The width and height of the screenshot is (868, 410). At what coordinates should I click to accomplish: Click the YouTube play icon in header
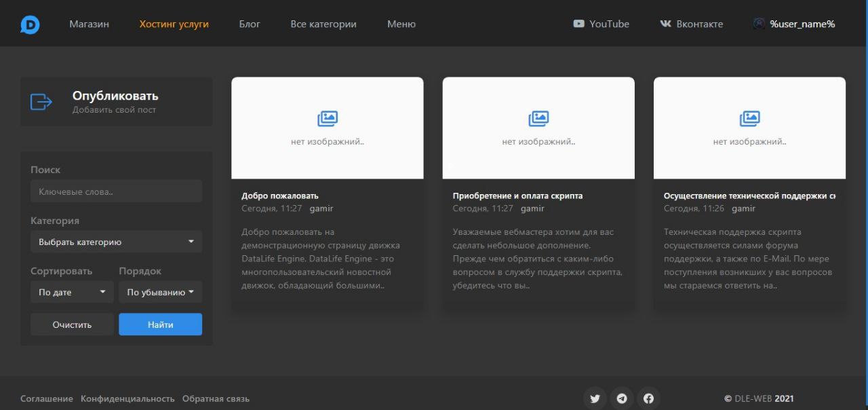[578, 24]
